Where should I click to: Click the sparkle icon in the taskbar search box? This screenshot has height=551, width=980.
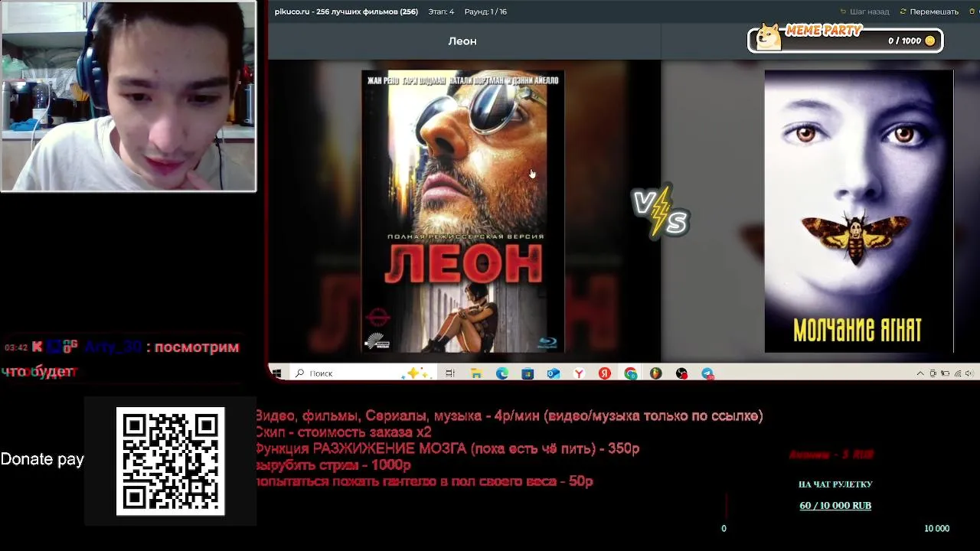417,373
